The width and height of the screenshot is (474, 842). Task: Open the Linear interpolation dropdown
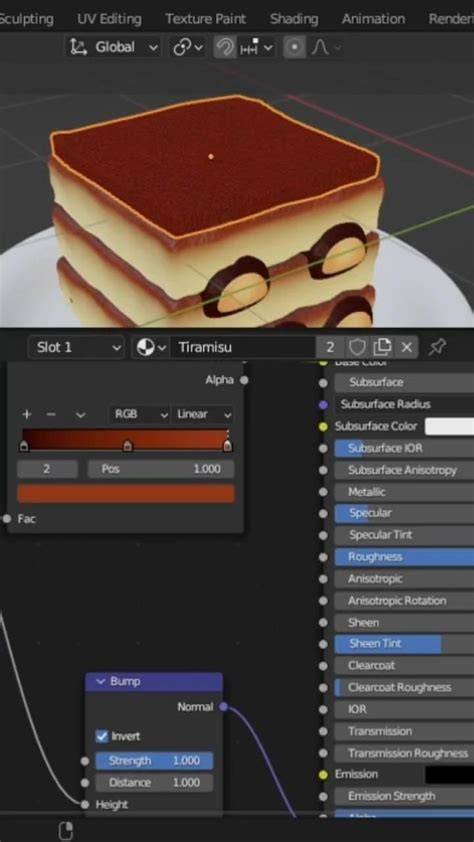[x=202, y=415]
